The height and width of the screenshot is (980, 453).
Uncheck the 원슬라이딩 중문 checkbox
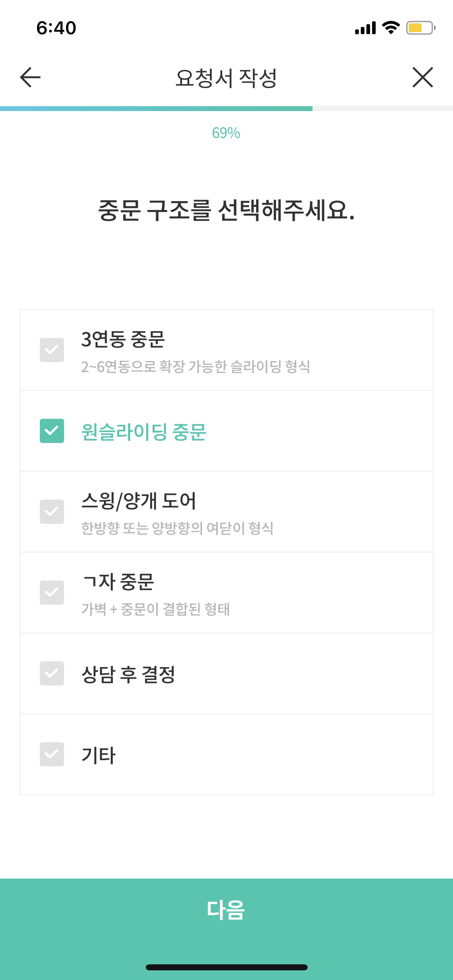pyautogui.click(x=52, y=431)
